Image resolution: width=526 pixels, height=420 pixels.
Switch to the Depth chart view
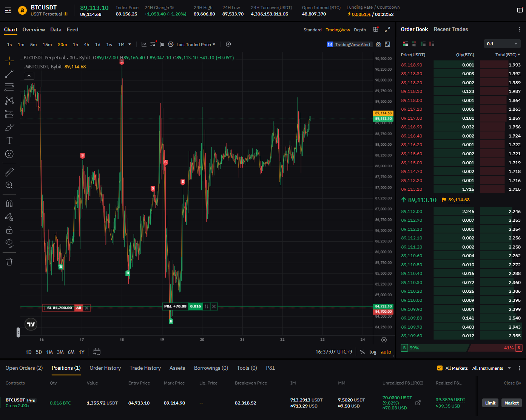pyautogui.click(x=360, y=30)
